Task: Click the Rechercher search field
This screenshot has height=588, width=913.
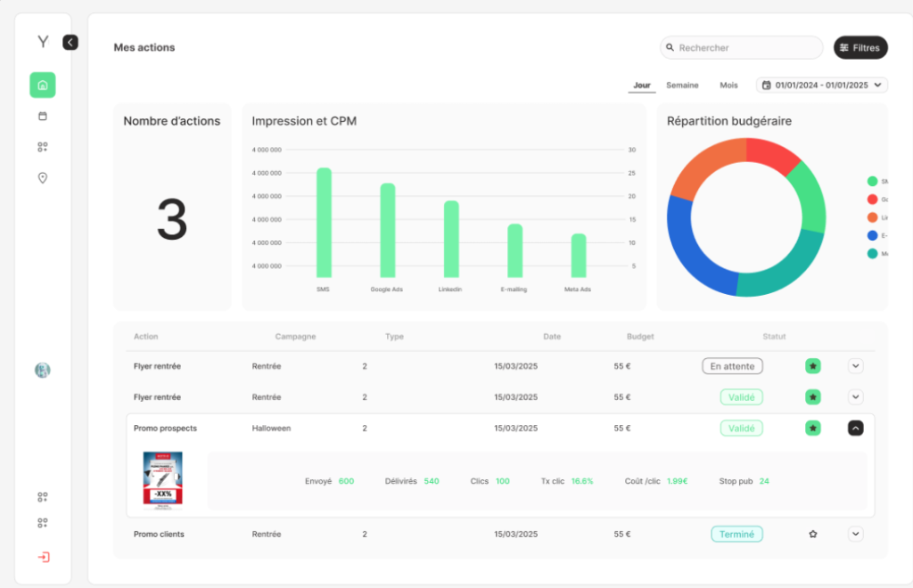Action: coord(744,48)
